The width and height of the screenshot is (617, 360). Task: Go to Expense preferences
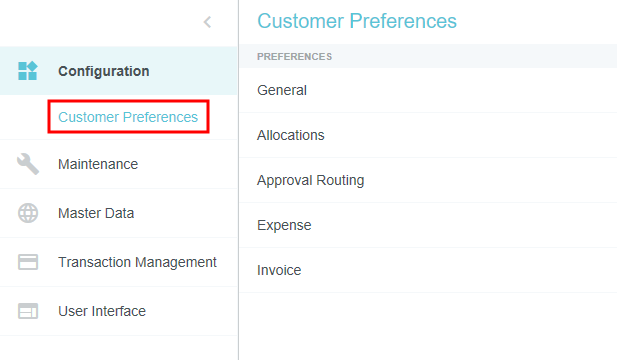tap(428, 225)
